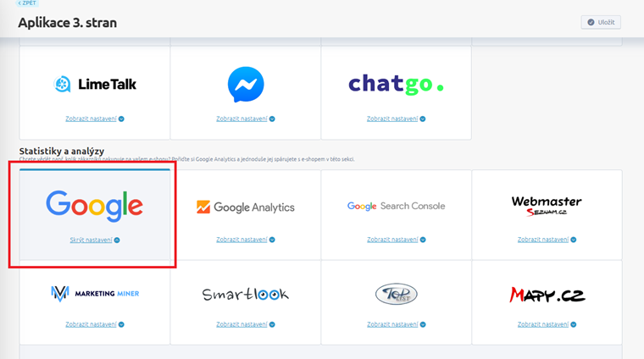Click the chatgo logo
644x359 pixels.
[x=396, y=84]
